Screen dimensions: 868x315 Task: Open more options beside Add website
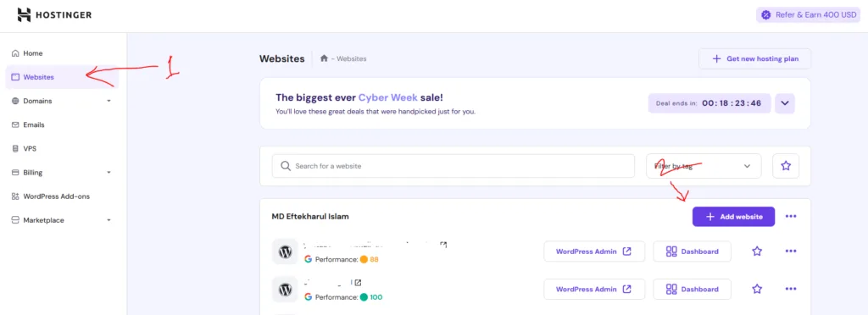(791, 217)
